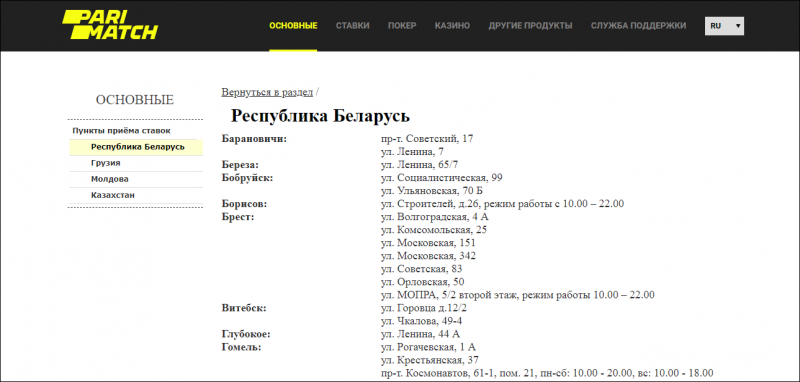
Task: Click the city name Береза
Action: [x=240, y=165]
